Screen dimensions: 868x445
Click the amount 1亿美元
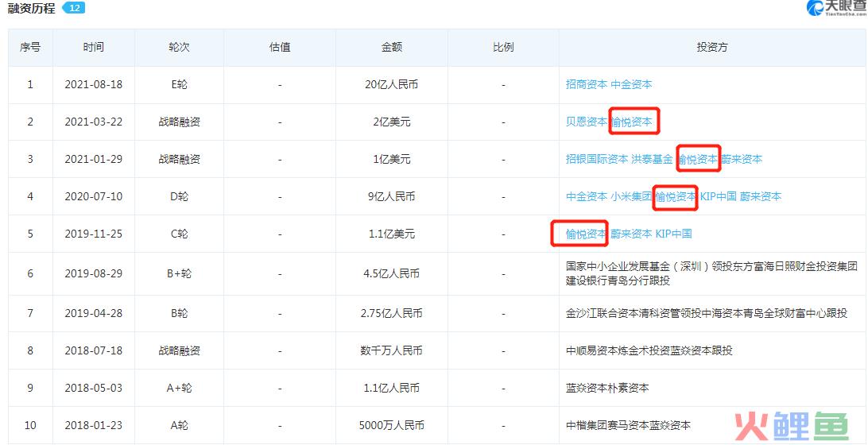[x=391, y=160]
